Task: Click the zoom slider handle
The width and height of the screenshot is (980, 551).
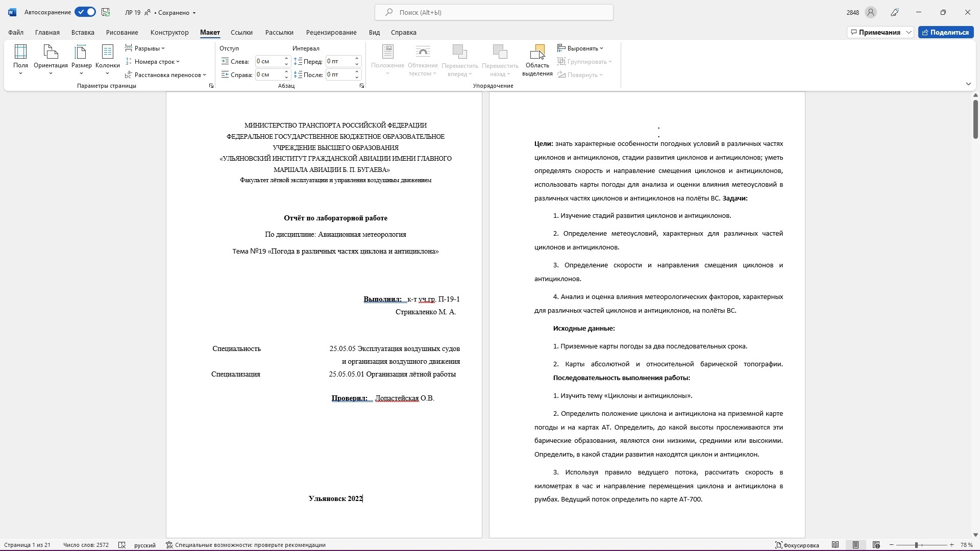Action: [916, 545]
